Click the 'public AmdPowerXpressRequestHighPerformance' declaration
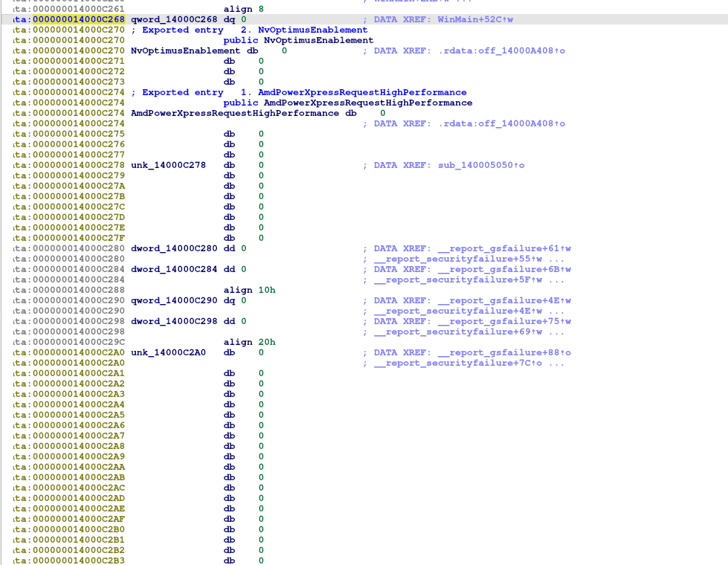This screenshot has width=728, height=565. (x=347, y=103)
